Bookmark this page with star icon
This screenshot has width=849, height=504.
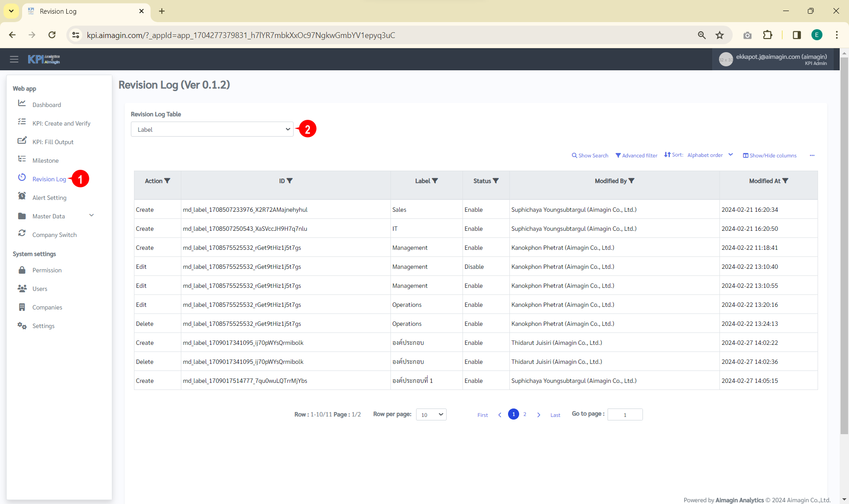[719, 35]
